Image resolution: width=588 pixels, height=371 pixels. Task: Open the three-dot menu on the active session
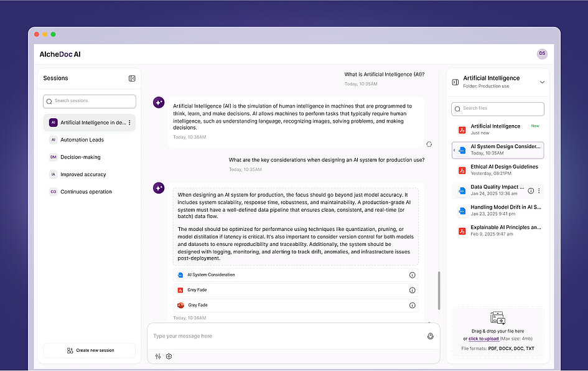click(x=129, y=123)
